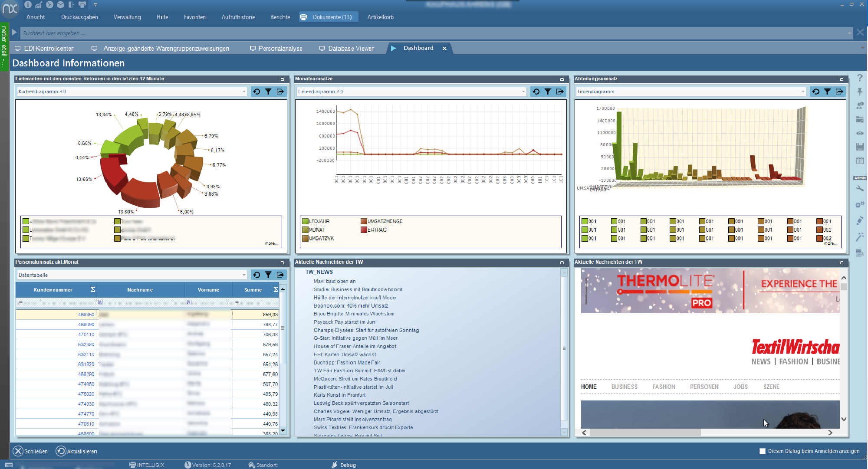The height and width of the screenshot is (469, 868).
Task: Export the Lieferanten Retouren chart
Action: [x=281, y=92]
